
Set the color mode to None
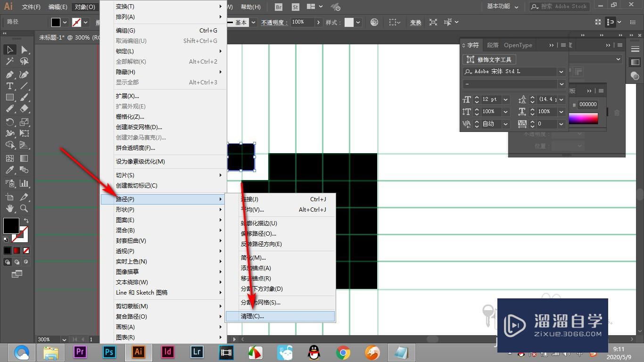coord(26,250)
